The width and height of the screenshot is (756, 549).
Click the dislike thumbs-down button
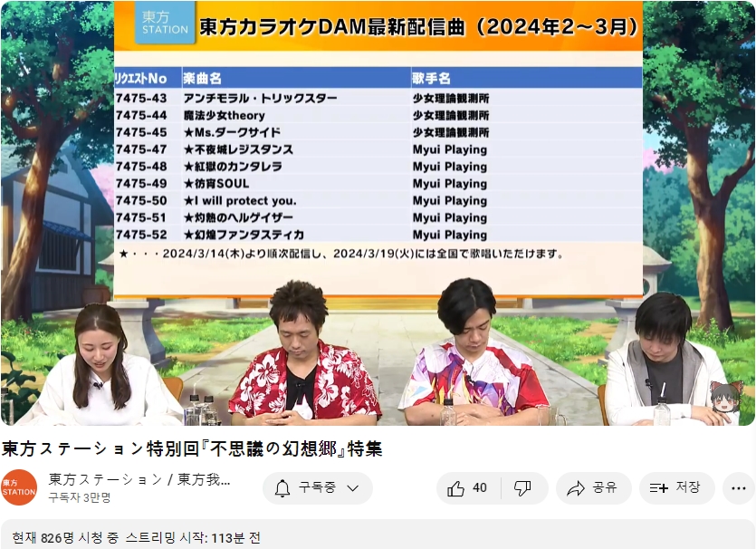524,488
